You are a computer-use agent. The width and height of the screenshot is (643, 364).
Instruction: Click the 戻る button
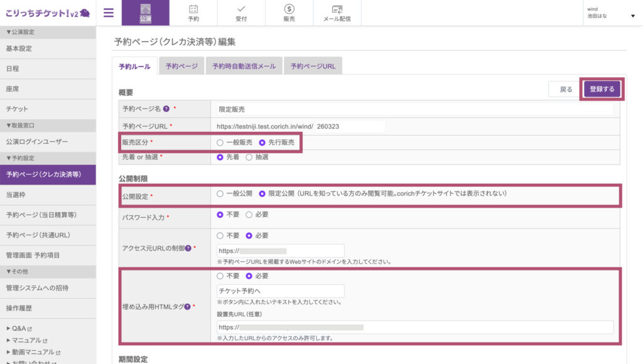pyautogui.click(x=566, y=90)
